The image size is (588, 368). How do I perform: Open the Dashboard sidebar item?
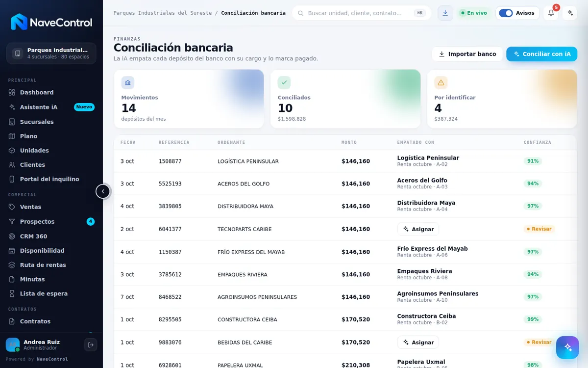click(x=51, y=92)
